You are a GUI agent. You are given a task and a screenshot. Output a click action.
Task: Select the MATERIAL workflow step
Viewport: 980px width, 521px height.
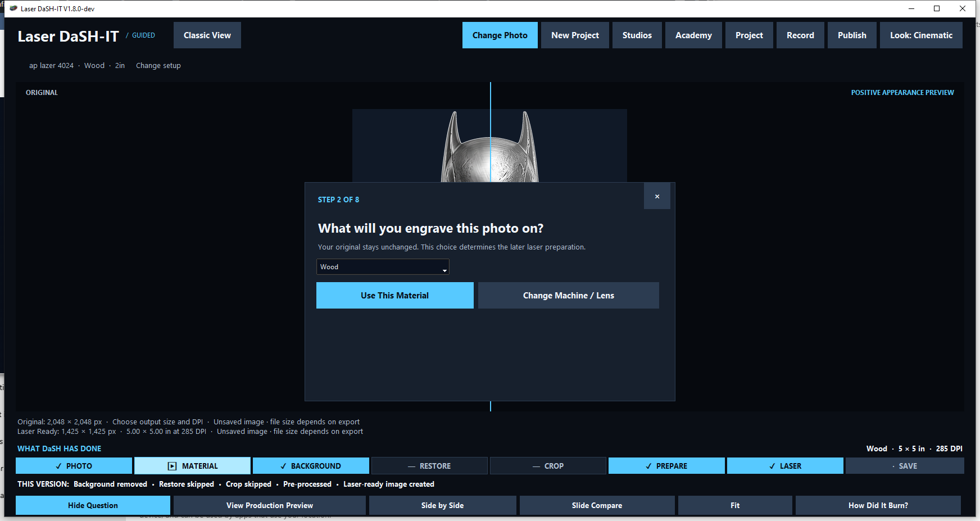point(192,465)
